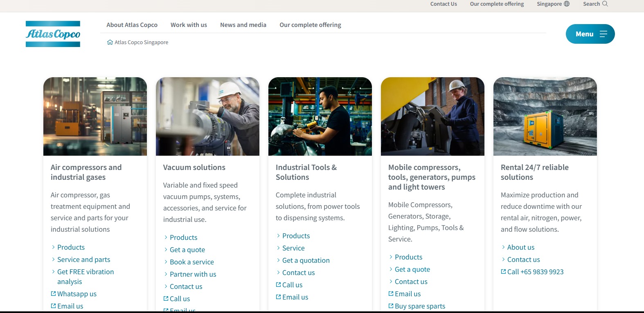
Task: Open the Work with us menu
Action: 189,25
